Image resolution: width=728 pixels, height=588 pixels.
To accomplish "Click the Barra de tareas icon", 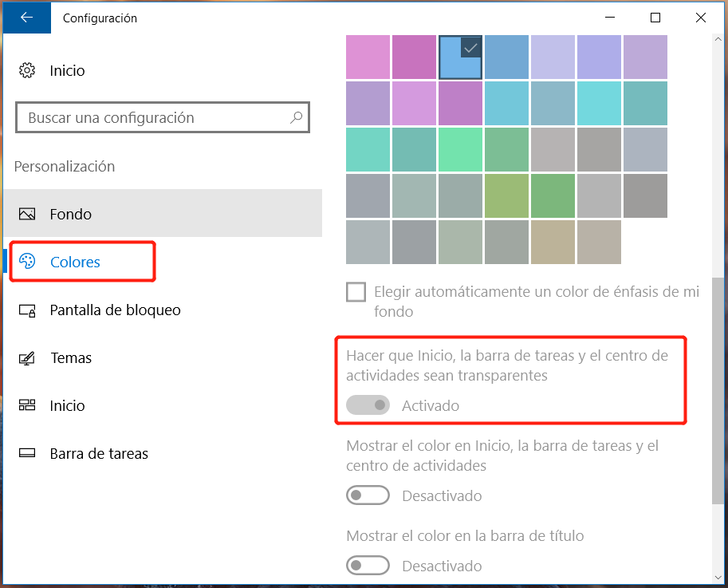I will (27, 454).
